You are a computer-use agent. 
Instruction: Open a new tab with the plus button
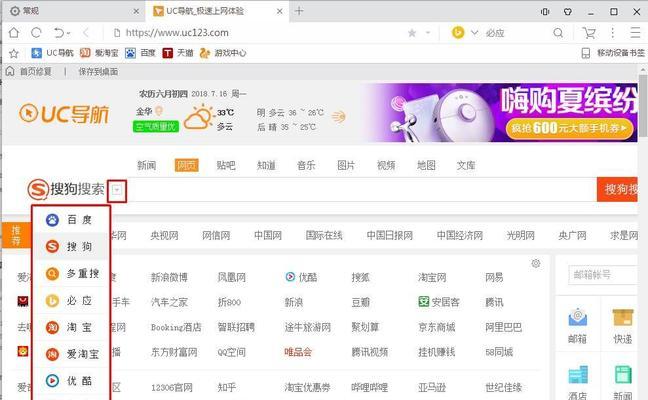299,11
